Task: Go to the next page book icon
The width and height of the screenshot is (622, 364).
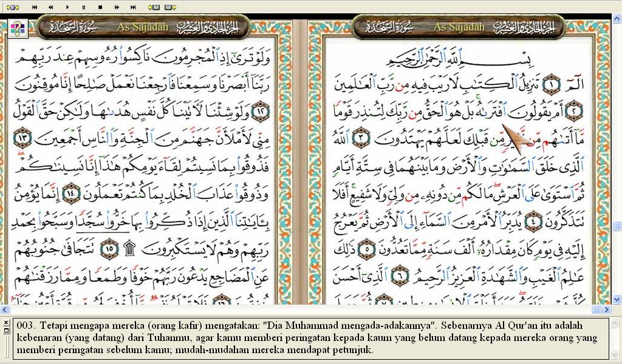Action: (170, 7)
